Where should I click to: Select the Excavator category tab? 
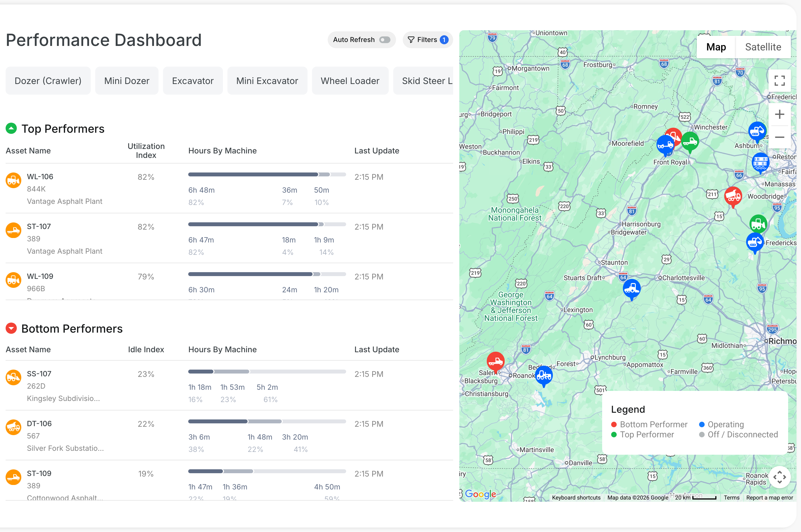[193, 81]
